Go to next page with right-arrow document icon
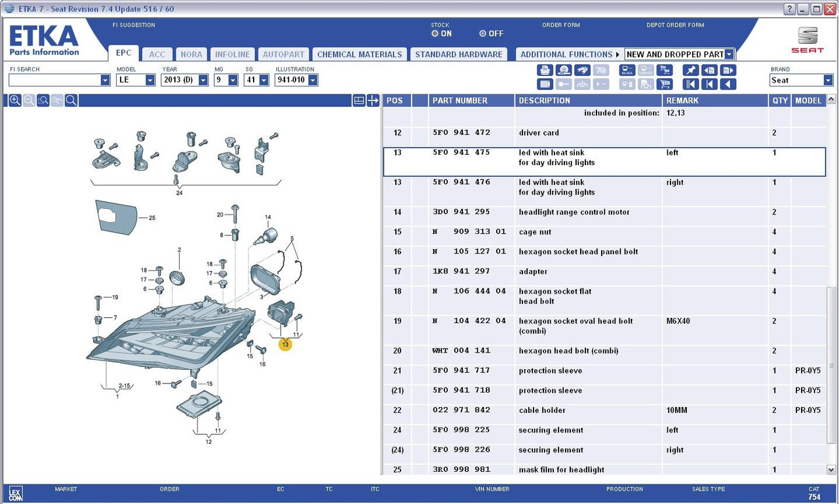This screenshot has width=839, height=504. [x=728, y=70]
